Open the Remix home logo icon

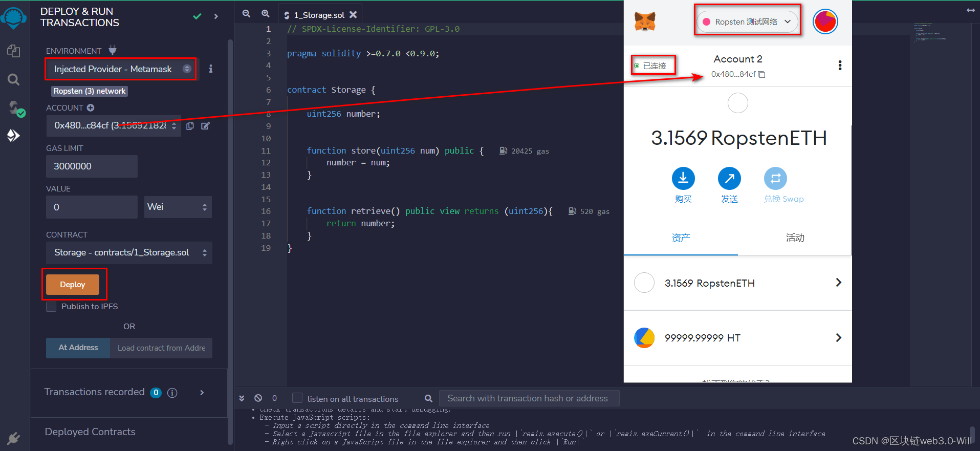(x=13, y=18)
